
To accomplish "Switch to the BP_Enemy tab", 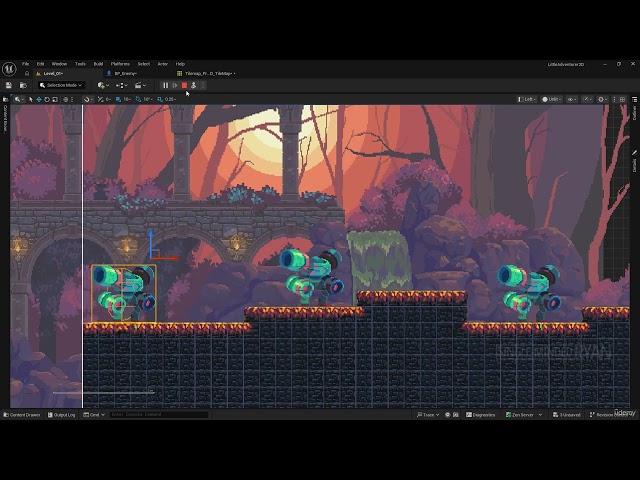I will (125, 73).
